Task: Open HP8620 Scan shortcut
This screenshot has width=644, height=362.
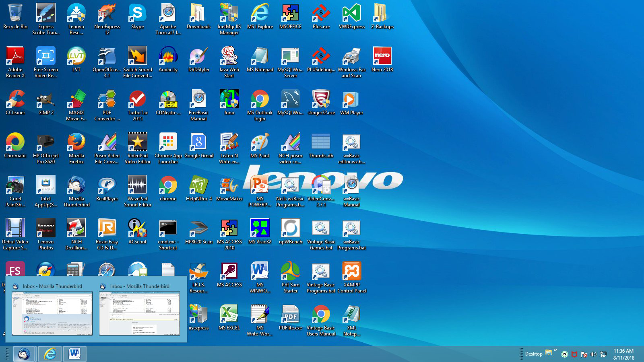Action: tap(199, 232)
